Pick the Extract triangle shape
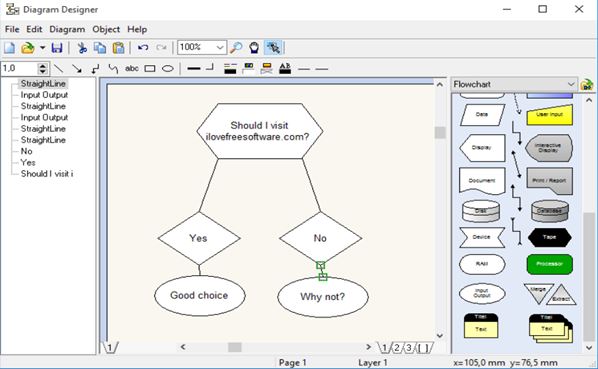 tap(562, 297)
